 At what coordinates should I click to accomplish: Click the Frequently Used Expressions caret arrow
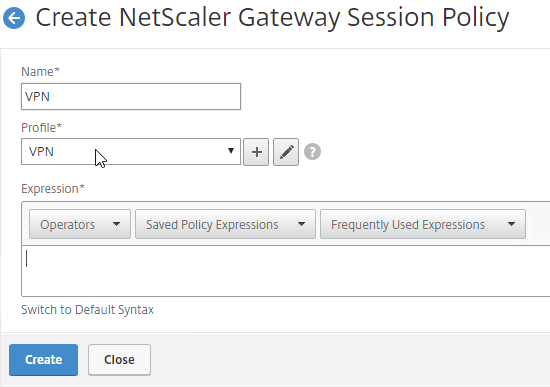click(511, 224)
